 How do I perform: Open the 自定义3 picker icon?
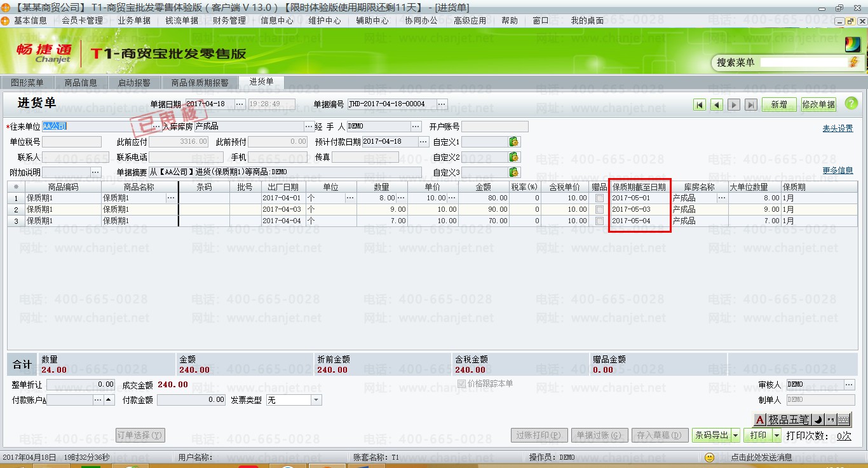click(x=514, y=172)
